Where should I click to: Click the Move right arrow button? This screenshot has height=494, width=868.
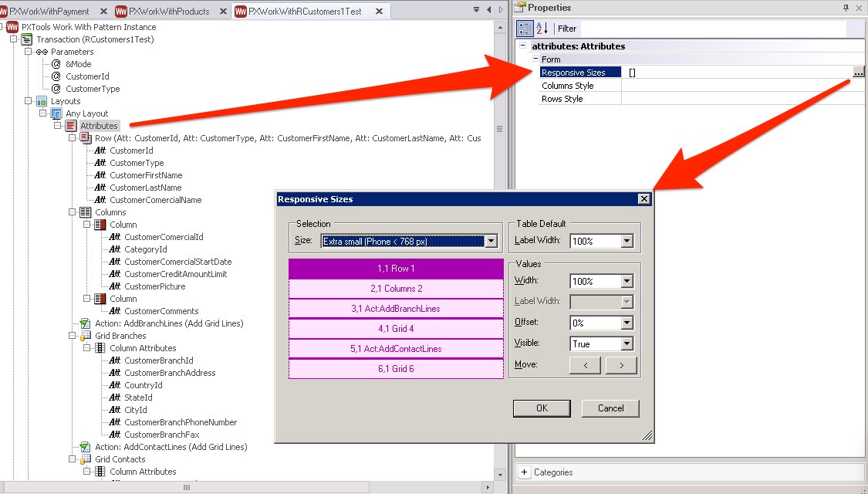621,366
